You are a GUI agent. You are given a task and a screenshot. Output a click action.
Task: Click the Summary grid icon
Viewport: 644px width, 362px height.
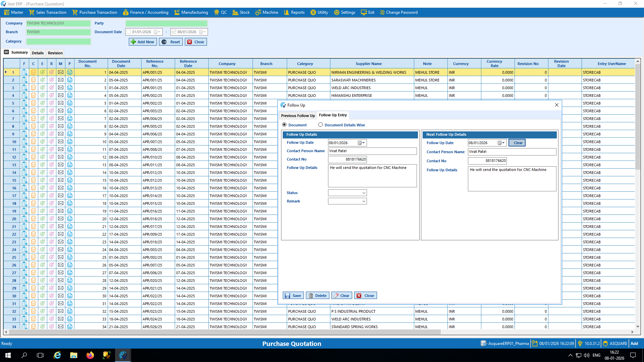(6, 52)
